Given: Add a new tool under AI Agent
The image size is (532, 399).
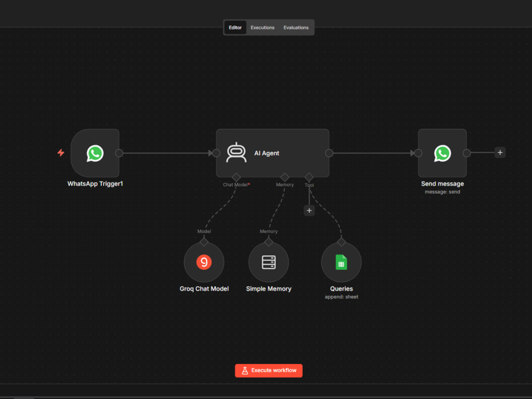Looking at the screenshot, I should [x=309, y=211].
